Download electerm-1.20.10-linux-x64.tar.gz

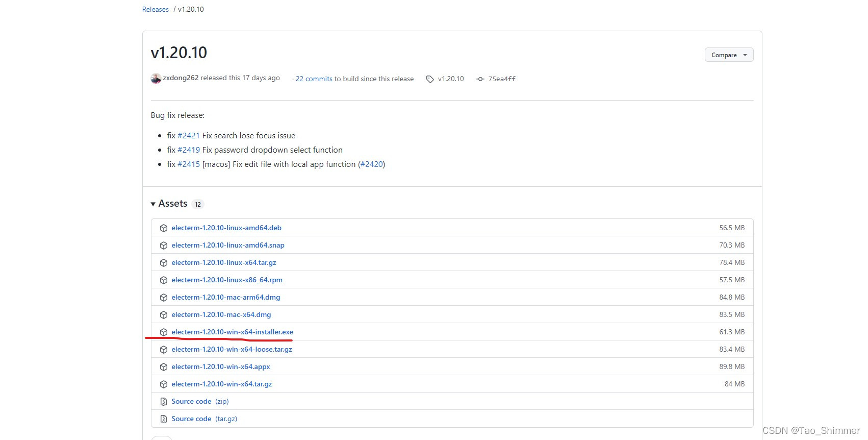coord(224,262)
